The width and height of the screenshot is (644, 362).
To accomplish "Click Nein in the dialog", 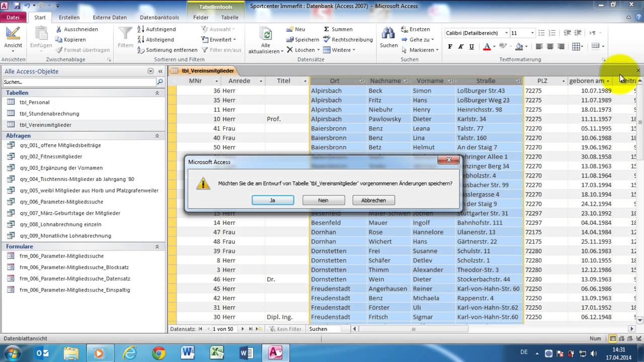I will click(x=324, y=200).
